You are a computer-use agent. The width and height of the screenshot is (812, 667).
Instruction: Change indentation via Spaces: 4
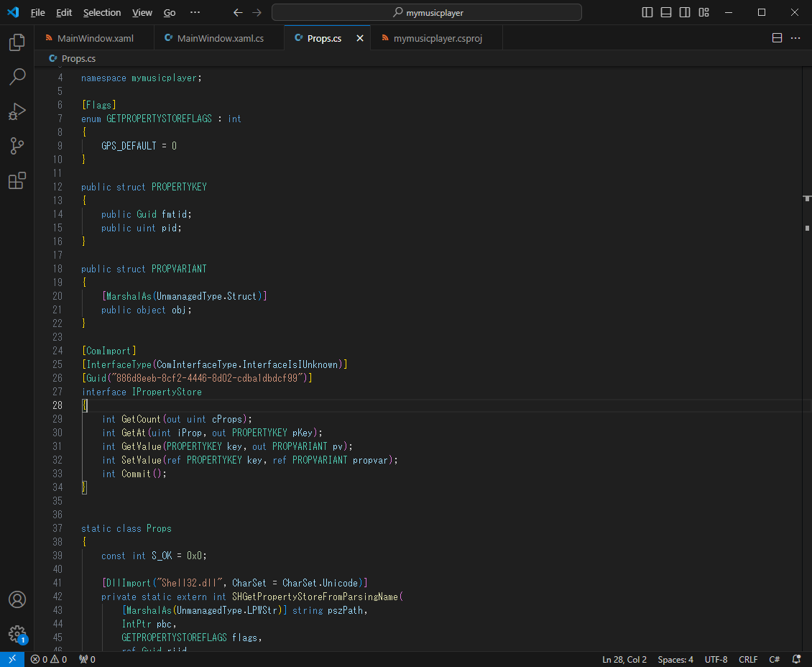[x=675, y=659]
